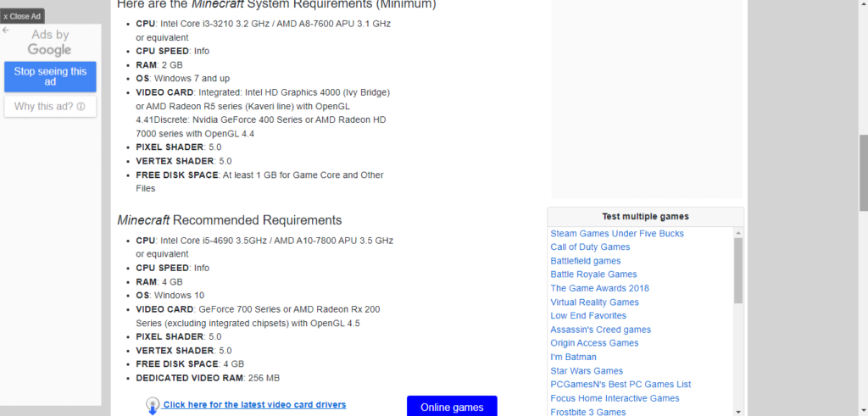Click the games list scroll-up arrow
868x416 pixels.
(738, 233)
